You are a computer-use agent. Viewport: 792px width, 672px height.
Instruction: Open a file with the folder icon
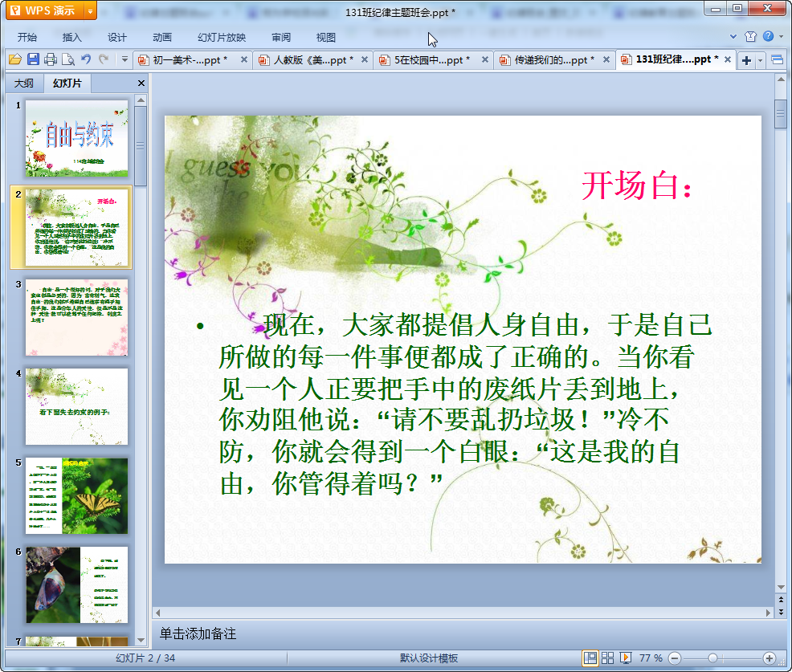[14, 59]
